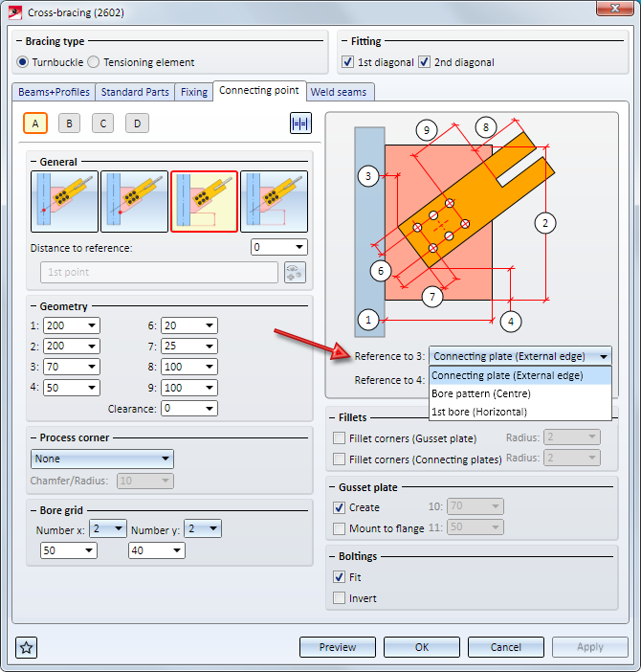Click the 1st point input field
Image resolution: width=641 pixels, height=672 pixels.
click(159, 272)
